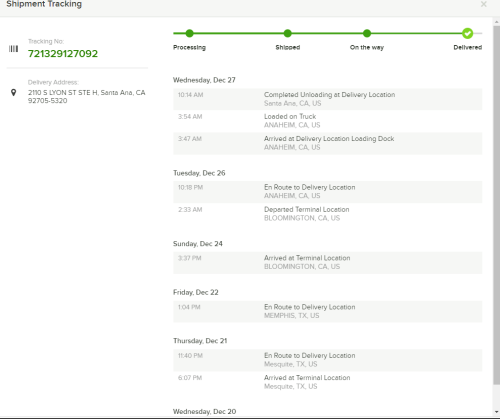
Task: Close the Shipment Tracking dialog
Action: point(483,4)
